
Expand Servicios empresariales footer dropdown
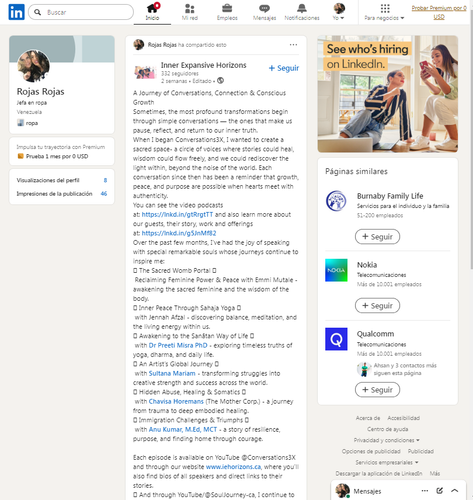click(x=387, y=462)
